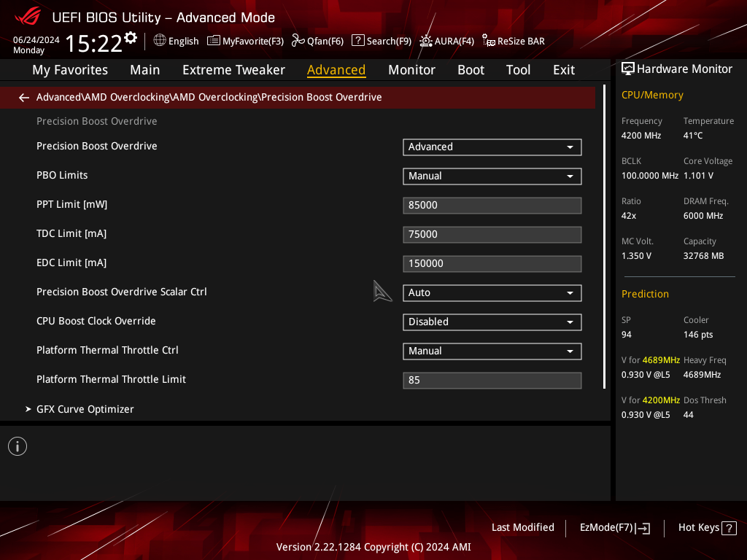The height and width of the screenshot is (560, 747).
Task: Click Last Modified button
Action: point(522,528)
